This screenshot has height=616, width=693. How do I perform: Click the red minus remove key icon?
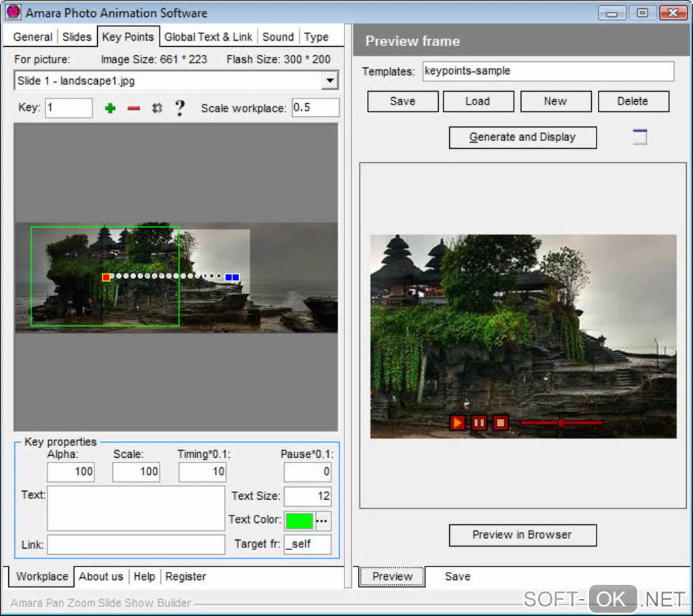[134, 108]
